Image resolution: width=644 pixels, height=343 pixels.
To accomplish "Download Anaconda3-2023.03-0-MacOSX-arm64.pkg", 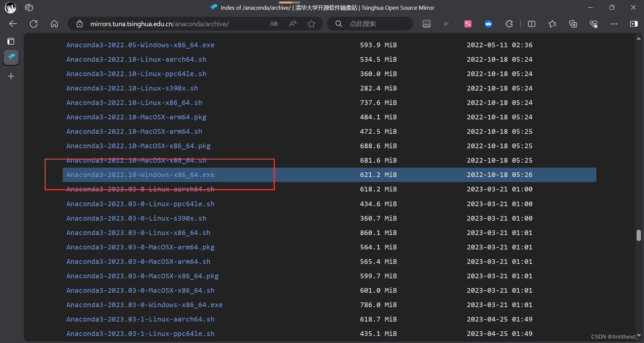I will (140, 247).
